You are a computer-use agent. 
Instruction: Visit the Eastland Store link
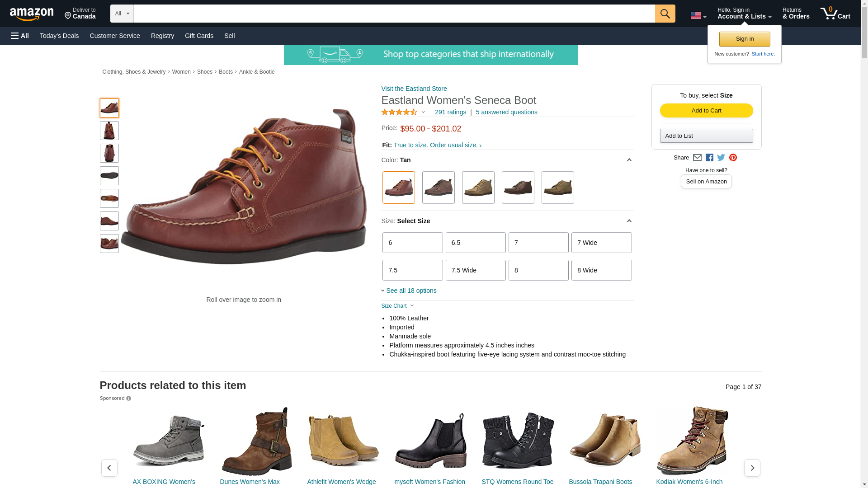coord(414,89)
